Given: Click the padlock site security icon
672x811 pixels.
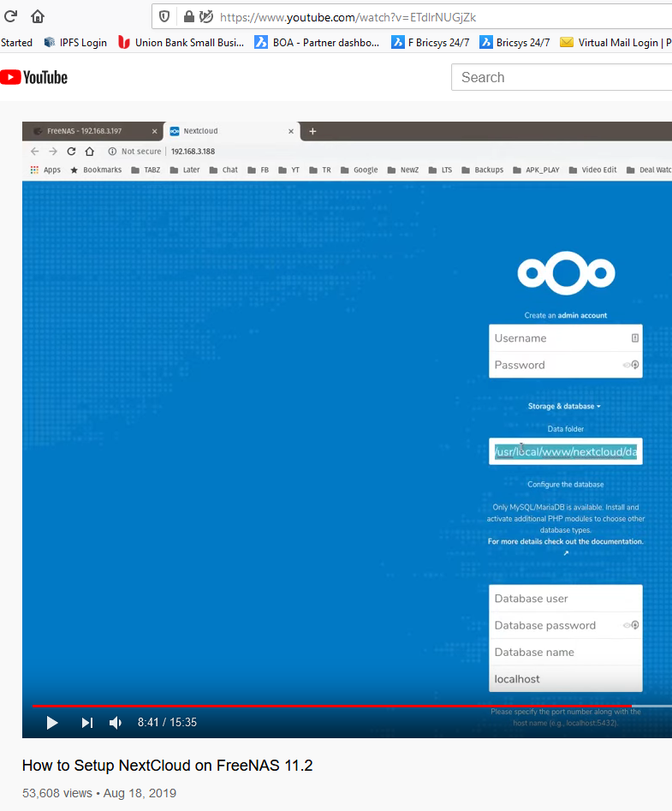Looking at the screenshot, I should pyautogui.click(x=188, y=16).
